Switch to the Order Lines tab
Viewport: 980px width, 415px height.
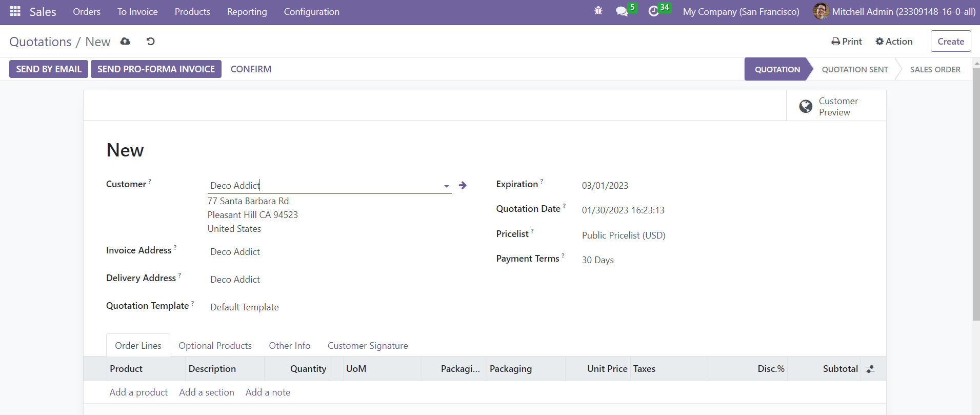tap(138, 346)
